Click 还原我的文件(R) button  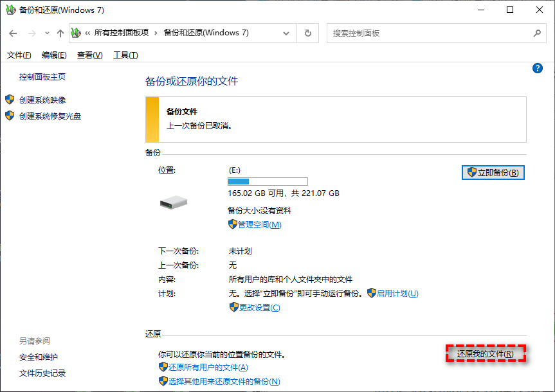click(486, 354)
